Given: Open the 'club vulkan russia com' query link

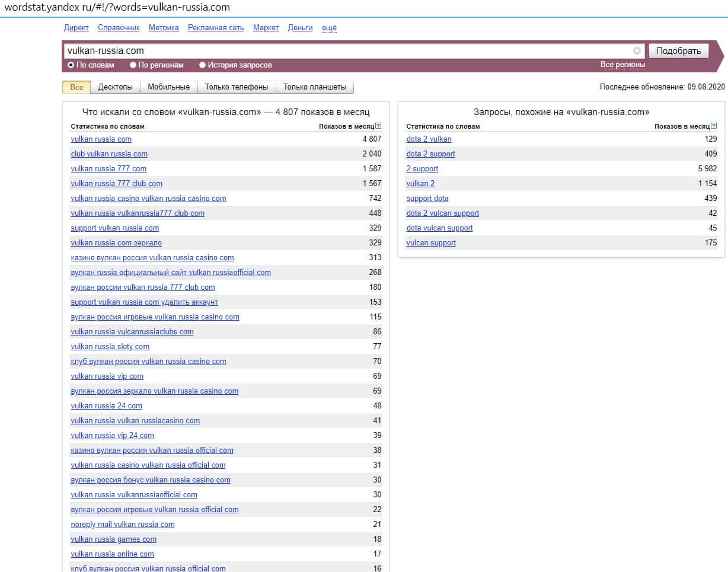Looking at the screenshot, I should (x=109, y=154).
